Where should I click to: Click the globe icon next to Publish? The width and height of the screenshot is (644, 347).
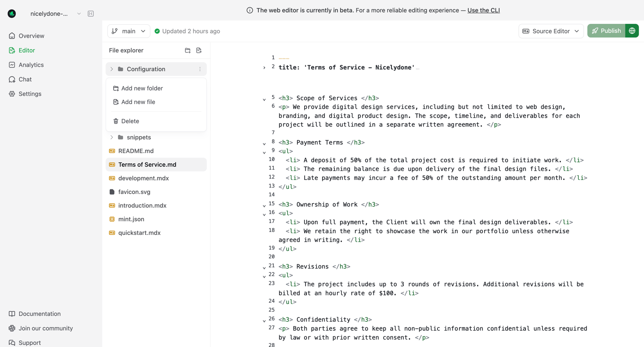pos(632,31)
